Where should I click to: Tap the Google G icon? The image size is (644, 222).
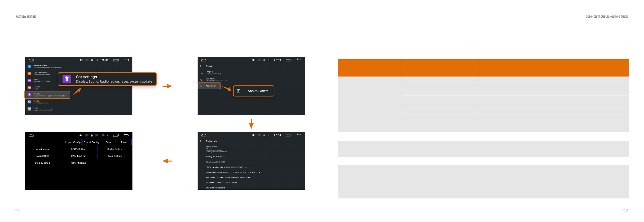pyautogui.click(x=29, y=102)
